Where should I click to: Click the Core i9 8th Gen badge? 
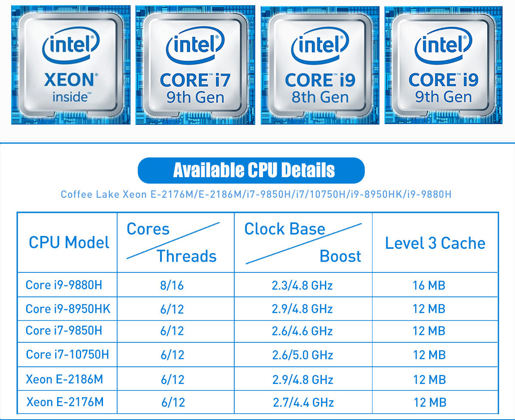click(320, 65)
